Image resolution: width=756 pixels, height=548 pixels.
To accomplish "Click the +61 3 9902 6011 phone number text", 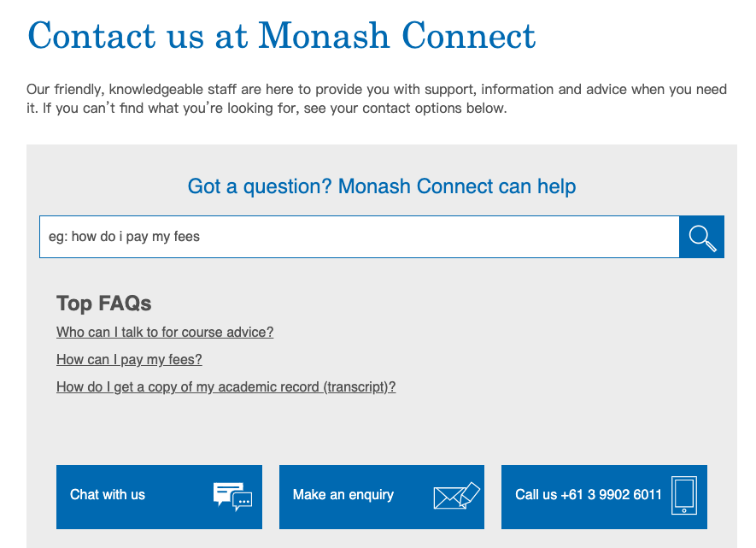I will point(611,494).
